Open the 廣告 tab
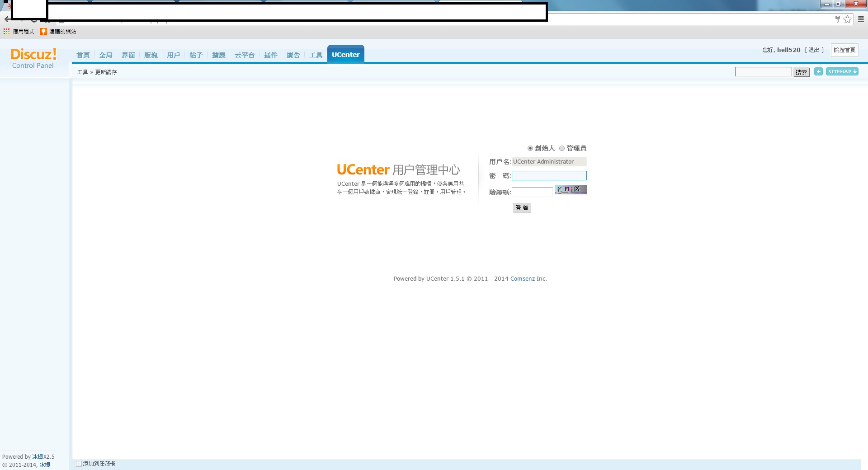The height and width of the screenshot is (470, 868). (x=293, y=55)
